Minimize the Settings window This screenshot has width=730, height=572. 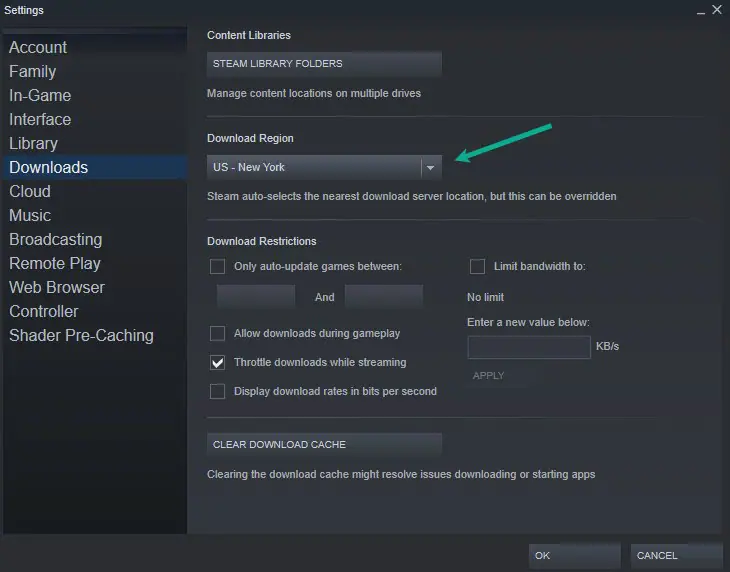(x=701, y=11)
